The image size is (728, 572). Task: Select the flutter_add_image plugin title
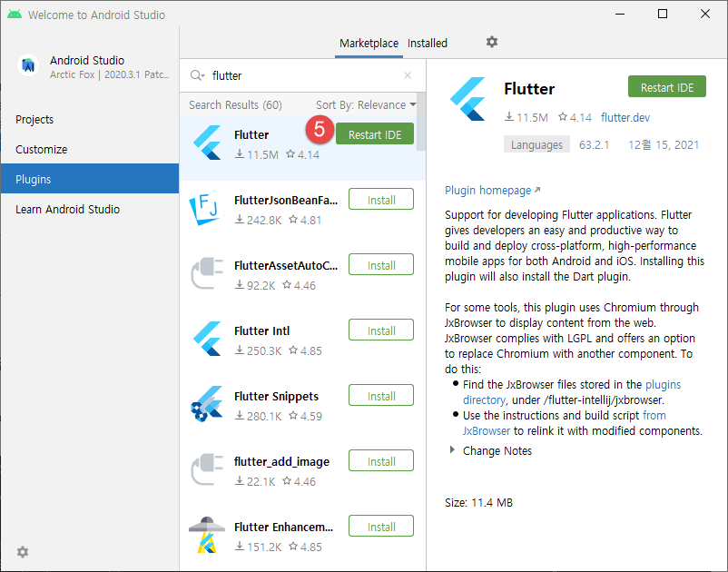pos(281,462)
